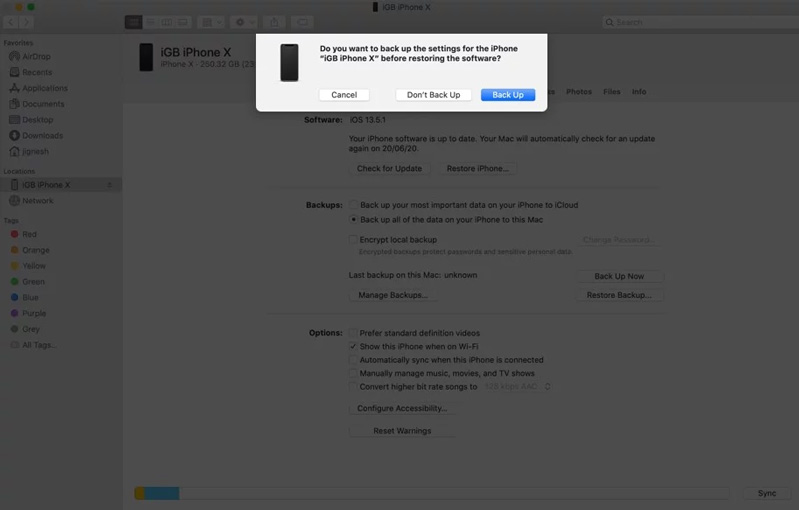The width and height of the screenshot is (799, 510).
Task: Click Configure Accessibility button
Action: tap(402, 408)
